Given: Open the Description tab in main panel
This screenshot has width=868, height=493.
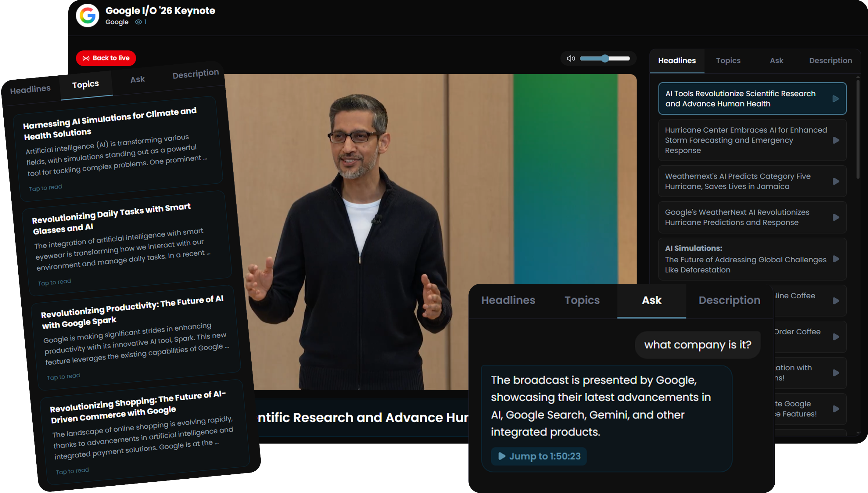Looking at the screenshot, I should pos(830,61).
